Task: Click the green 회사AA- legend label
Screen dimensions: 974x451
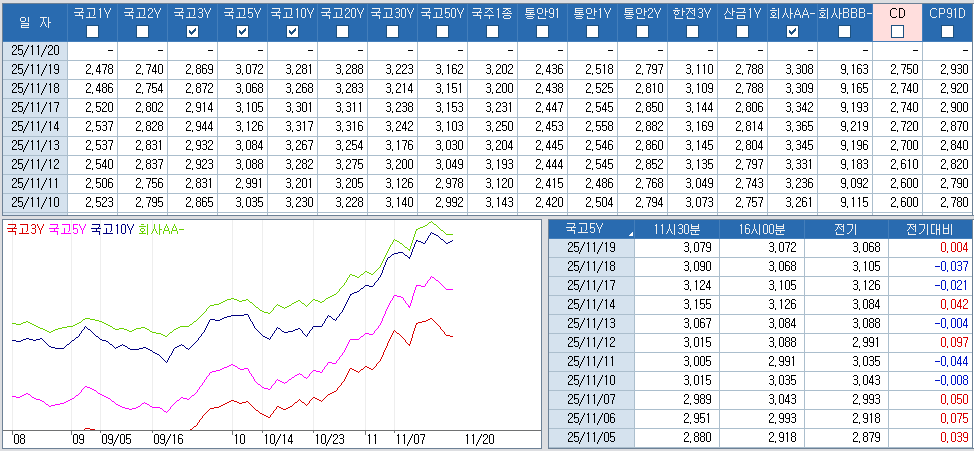Action: pos(160,228)
